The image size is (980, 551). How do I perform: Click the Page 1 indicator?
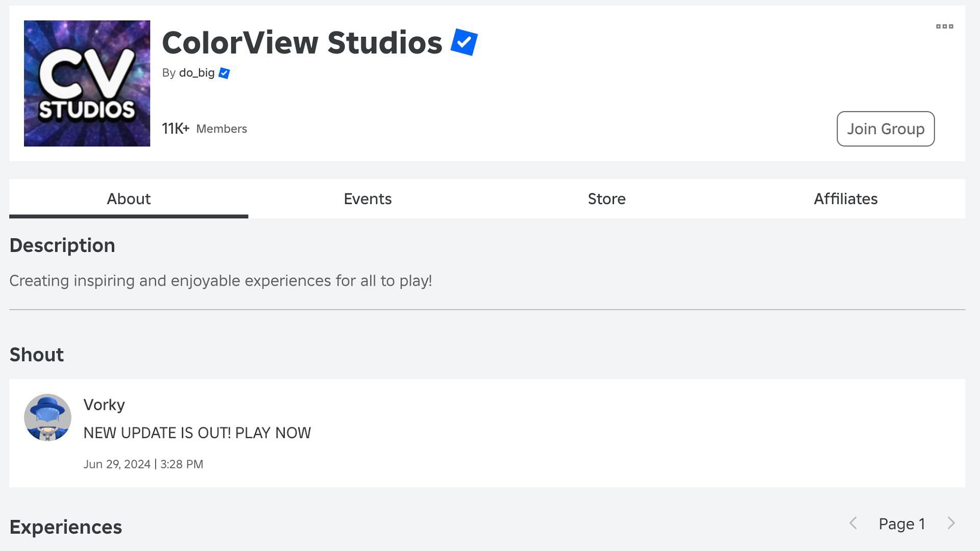tap(902, 524)
